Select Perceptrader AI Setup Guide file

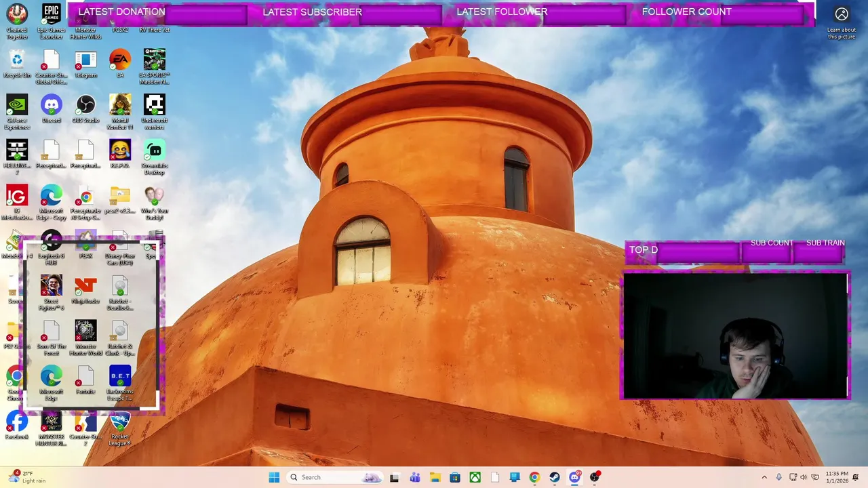(85, 203)
